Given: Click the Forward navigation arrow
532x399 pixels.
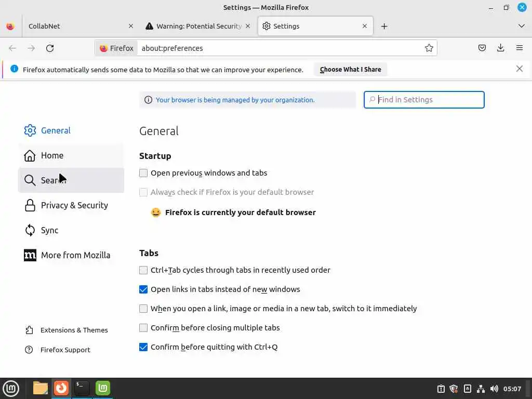Looking at the screenshot, I should coord(31,48).
